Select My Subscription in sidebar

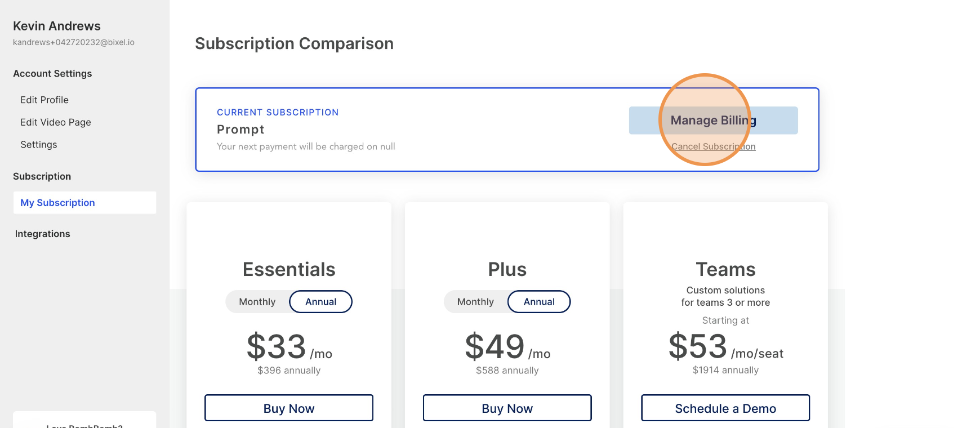pyautogui.click(x=84, y=203)
